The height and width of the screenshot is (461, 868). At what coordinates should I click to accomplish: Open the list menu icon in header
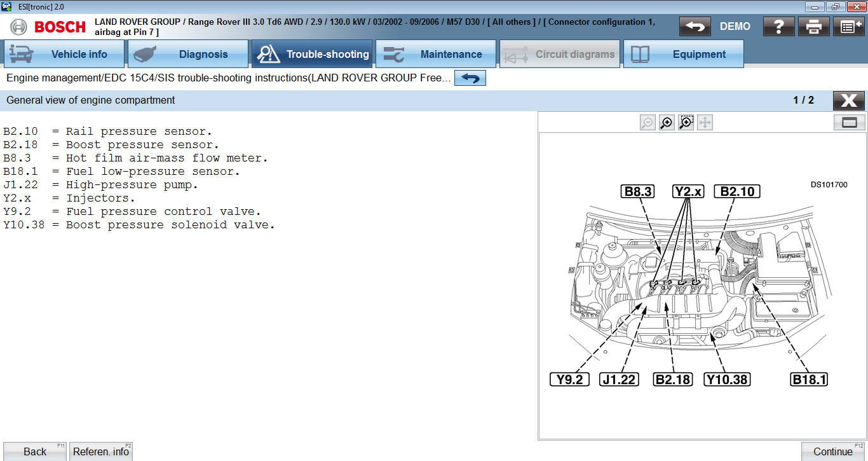click(x=848, y=27)
